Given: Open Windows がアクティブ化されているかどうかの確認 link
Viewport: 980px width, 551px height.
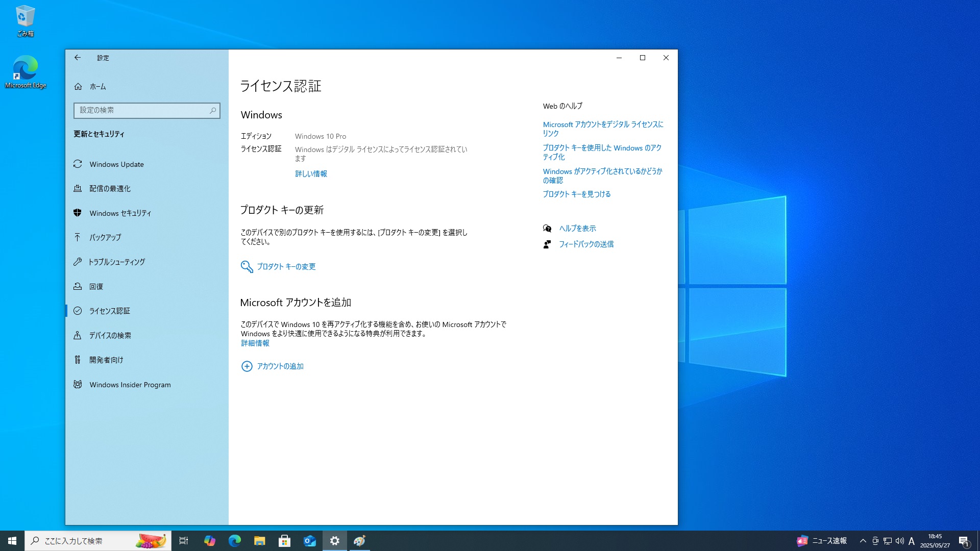Looking at the screenshot, I should 602,176.
